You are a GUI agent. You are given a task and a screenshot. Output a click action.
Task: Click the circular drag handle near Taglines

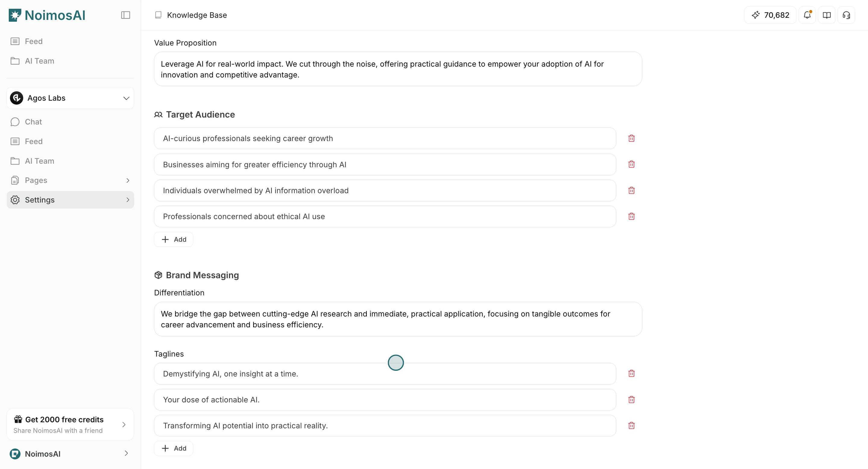(x=396, y=363)
